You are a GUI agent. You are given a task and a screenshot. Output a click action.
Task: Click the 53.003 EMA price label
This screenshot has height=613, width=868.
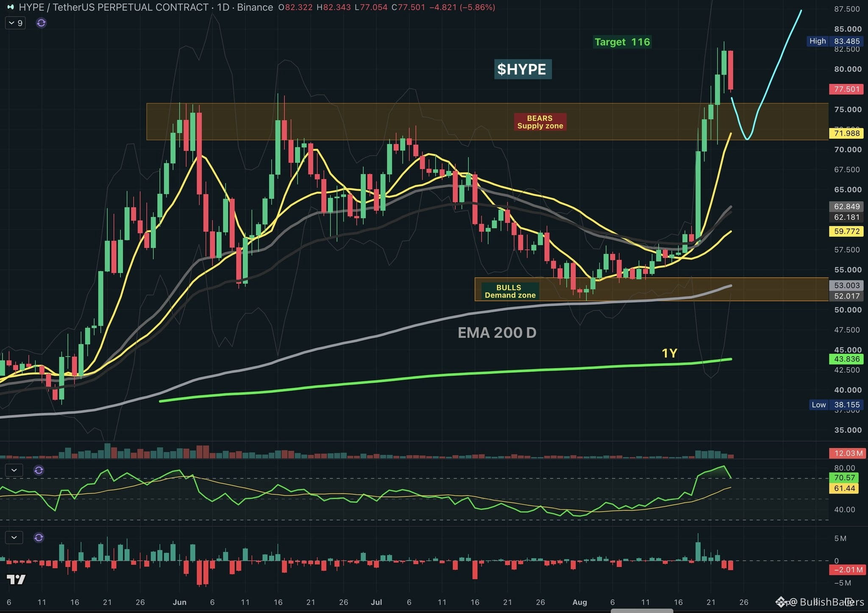[x=847, y=286]
